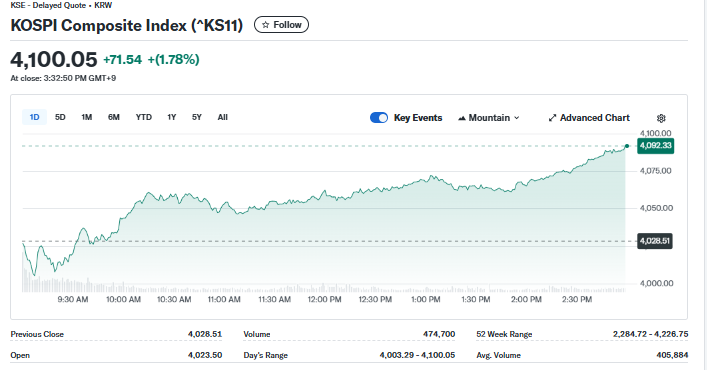Expand the Mountain chart type dropdown

click(x=517, y=118)
